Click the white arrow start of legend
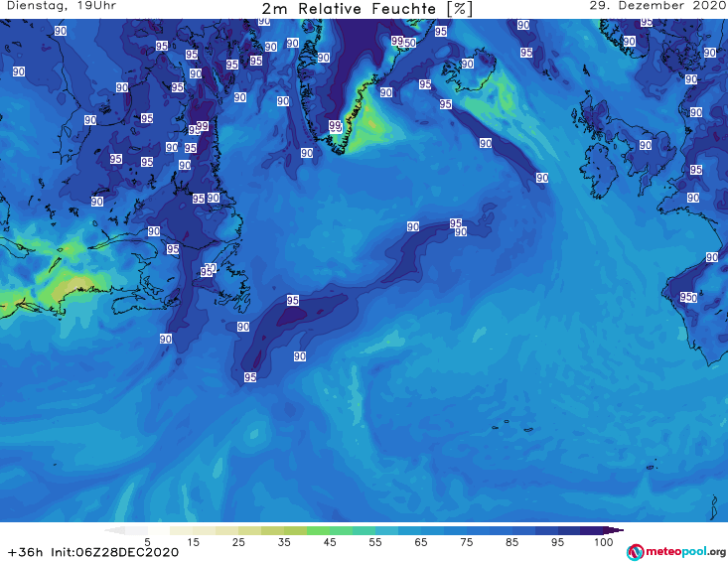The height and width of the screenshot is (562, 728). coord(114,530)
